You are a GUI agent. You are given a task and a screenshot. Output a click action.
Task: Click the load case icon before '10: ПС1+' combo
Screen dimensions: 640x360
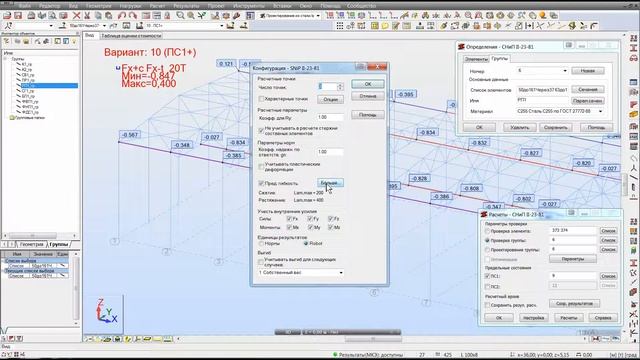[139, 26]
